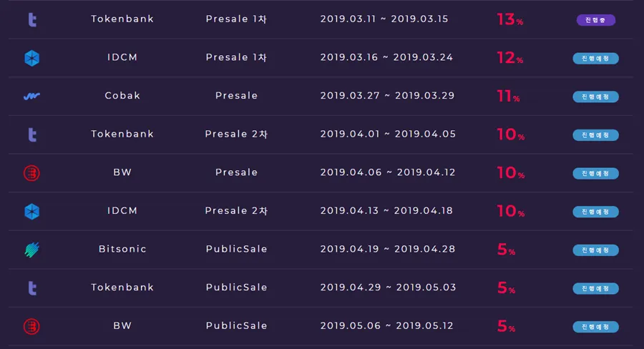Click the purple 진행중 status badge
644x349 pixels.
tap(595, 20)
